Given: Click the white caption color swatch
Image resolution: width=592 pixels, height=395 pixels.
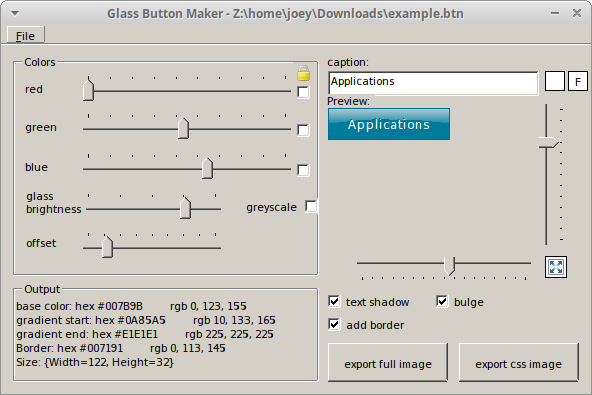Looking at the screenshot, I should (555, 82).
